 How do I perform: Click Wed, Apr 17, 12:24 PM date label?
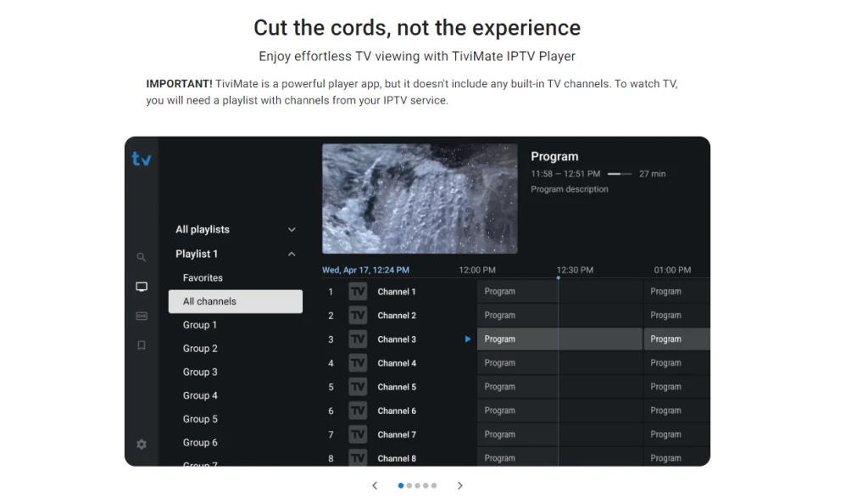[365, 270]
